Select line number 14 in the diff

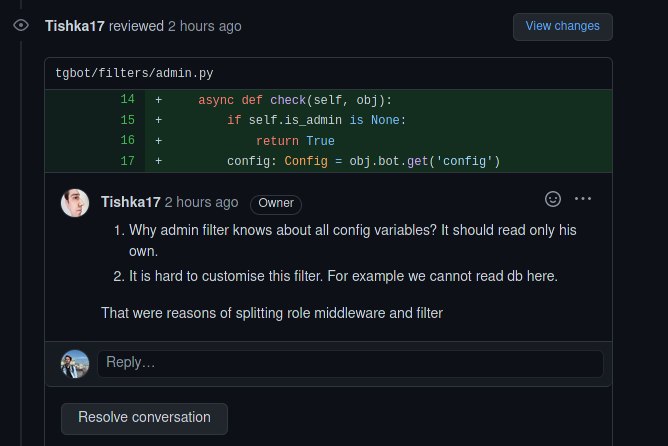click(127, 99)
